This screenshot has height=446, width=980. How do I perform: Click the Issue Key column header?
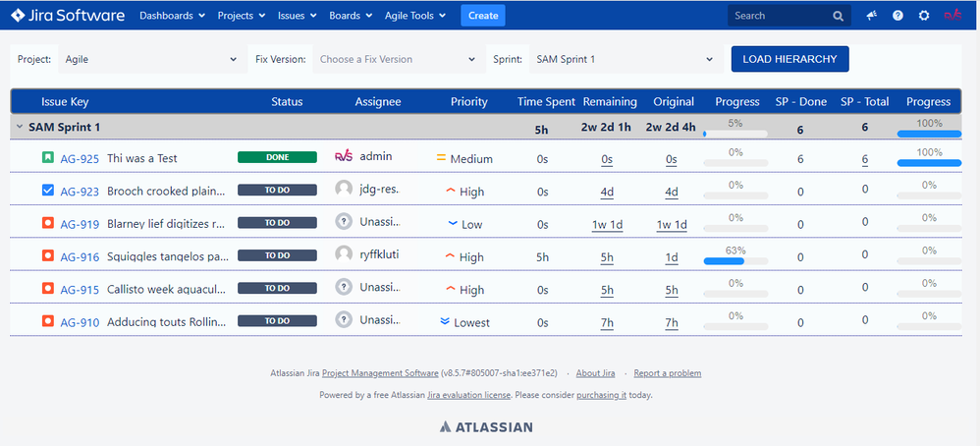pos(65,102)
